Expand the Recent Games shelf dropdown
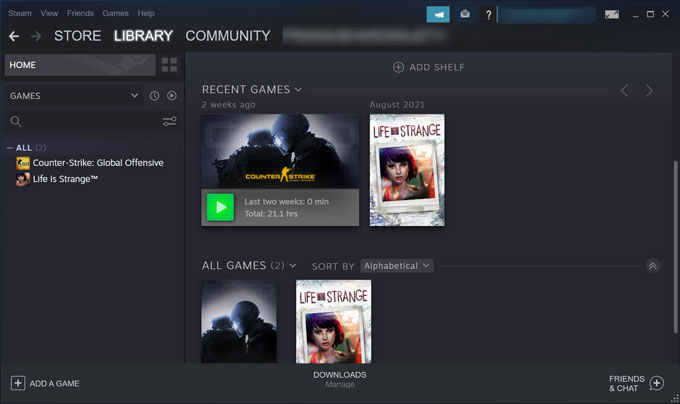Screen dimensions: 680x404 coord(298,90)
